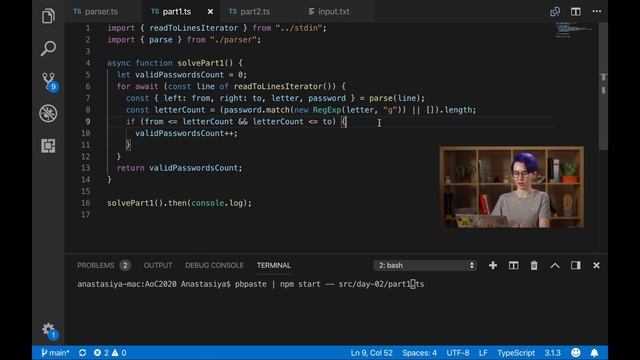640x360 pixels.
Task: Open the terminal selector '2: bash' dropdown
Action: [x=425, y=265]
